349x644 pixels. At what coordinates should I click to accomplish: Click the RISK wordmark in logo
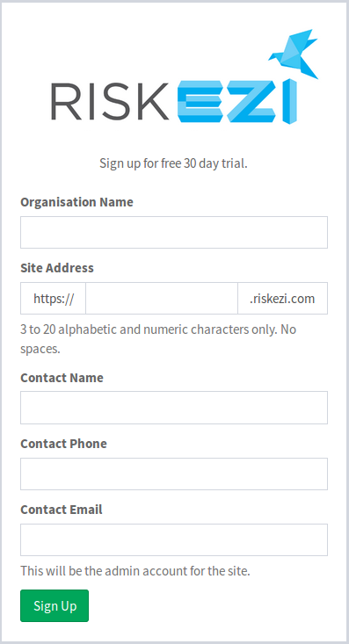pos(110,101)
